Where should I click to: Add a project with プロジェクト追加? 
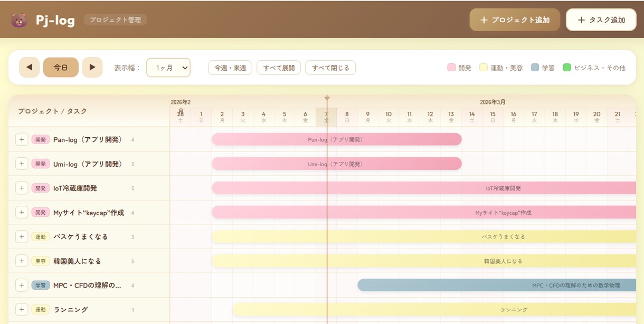pos(515,20)
